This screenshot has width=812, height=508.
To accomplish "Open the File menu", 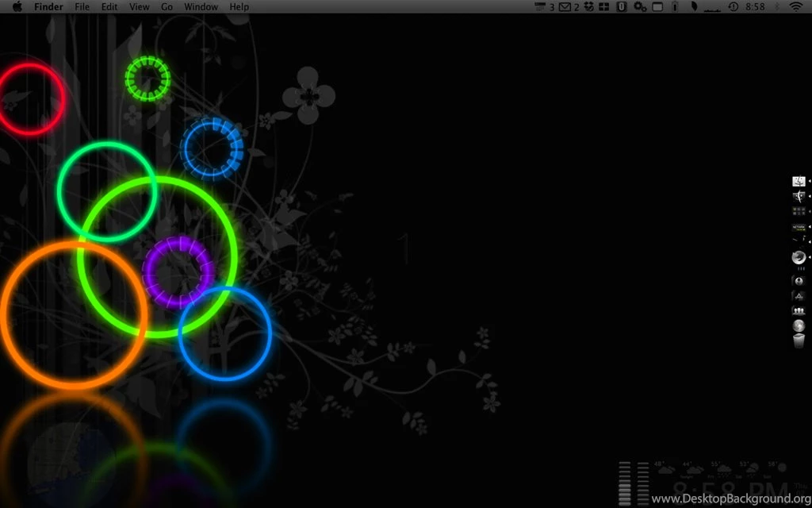I will [x=82, y=7].
